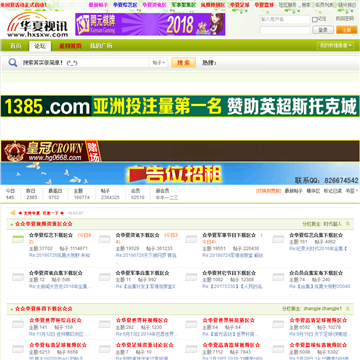This screenshot has width=360, height=360.
Task: Open the 精华区 link
Action: coord(313,191)
